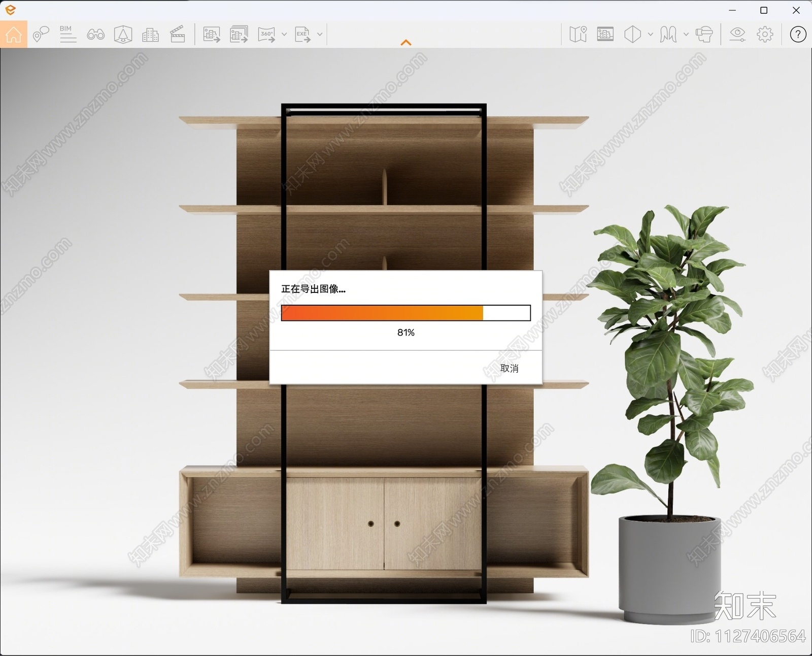Switch the walk/fly mode wings icon
Screen dimensions: 812x656
668,35
